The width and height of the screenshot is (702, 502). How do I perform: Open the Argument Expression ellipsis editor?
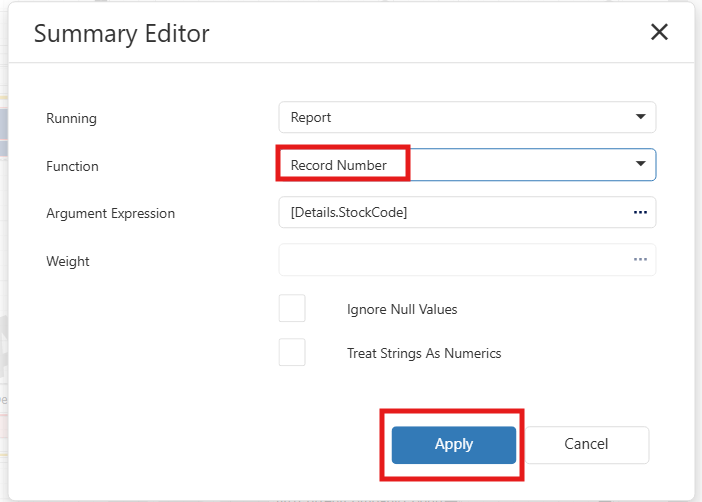click(640, 212)
